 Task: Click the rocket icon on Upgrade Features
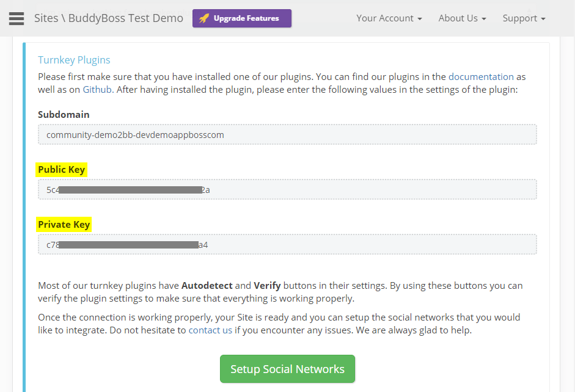(x=204, y=18)
